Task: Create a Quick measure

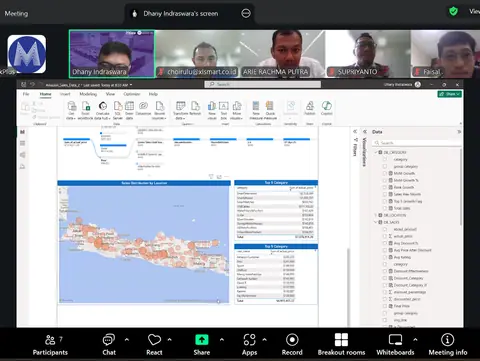Action: tap(270, 110)
